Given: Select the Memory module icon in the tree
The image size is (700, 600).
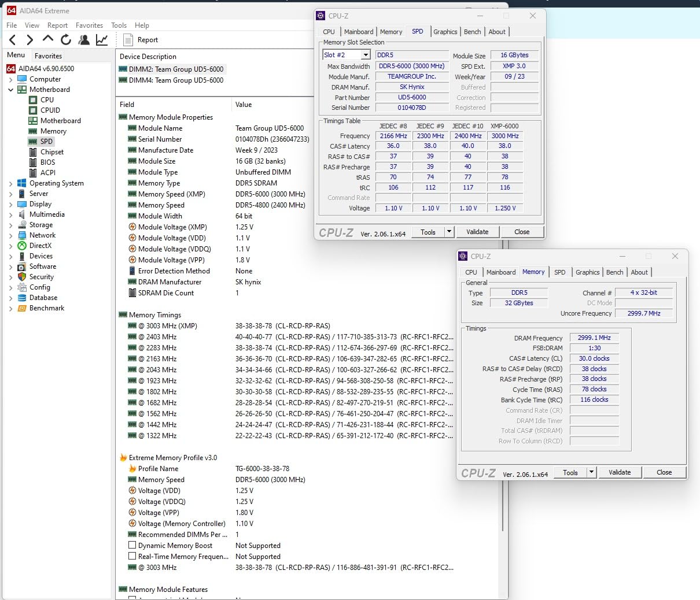Looking at the screenshot, I should coord(33,131).
